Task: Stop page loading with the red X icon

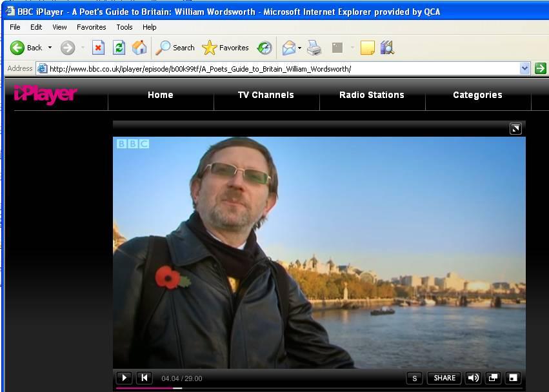Action: point(99,48)
